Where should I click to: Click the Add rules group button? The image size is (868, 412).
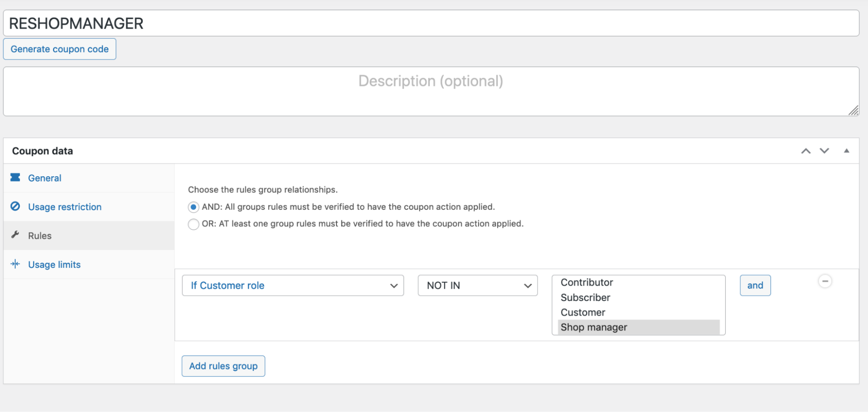(x=223, y=366)
